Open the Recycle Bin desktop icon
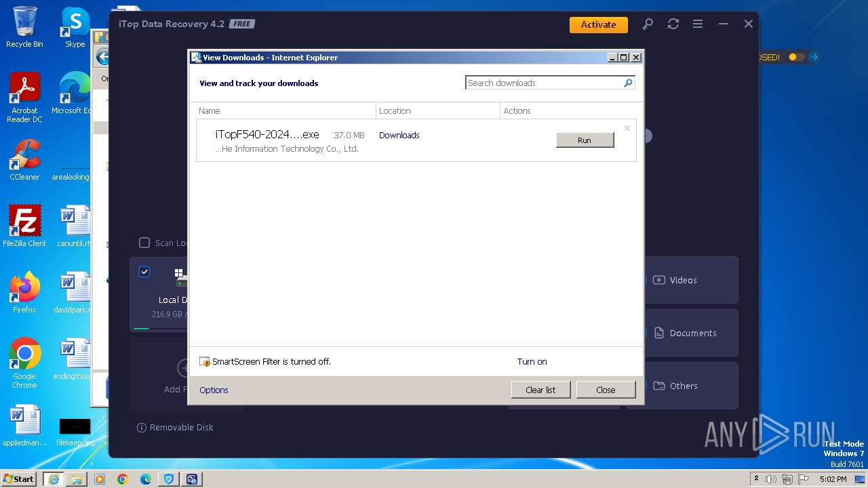868x488 pixels. [24, 27]
